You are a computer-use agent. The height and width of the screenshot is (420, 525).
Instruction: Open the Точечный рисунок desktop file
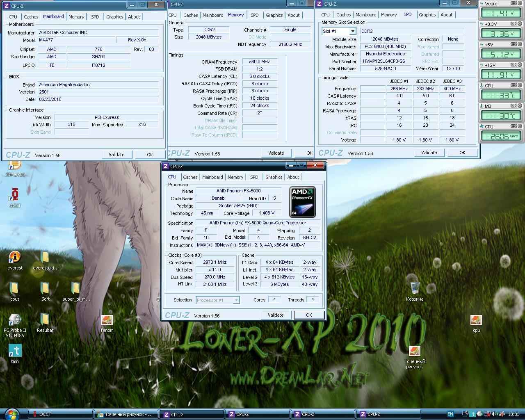(x=415, y=357)
